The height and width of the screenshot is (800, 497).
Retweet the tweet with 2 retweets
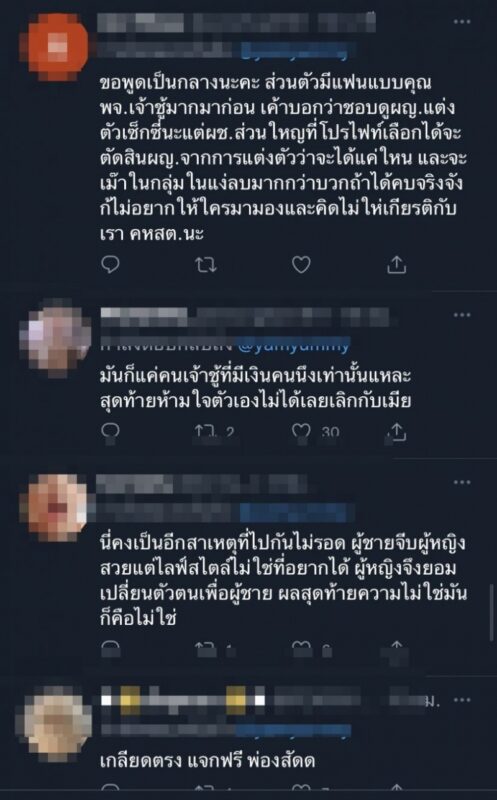[x=206, y=432]
